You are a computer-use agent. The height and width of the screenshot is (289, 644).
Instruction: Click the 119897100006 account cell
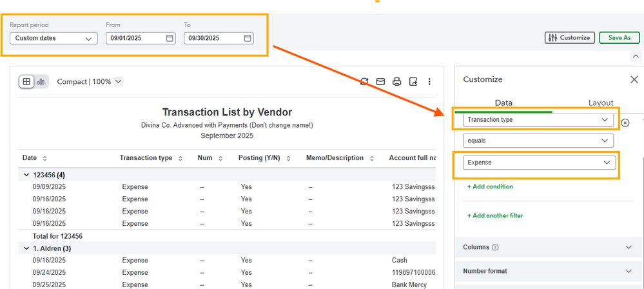(414, 273)
